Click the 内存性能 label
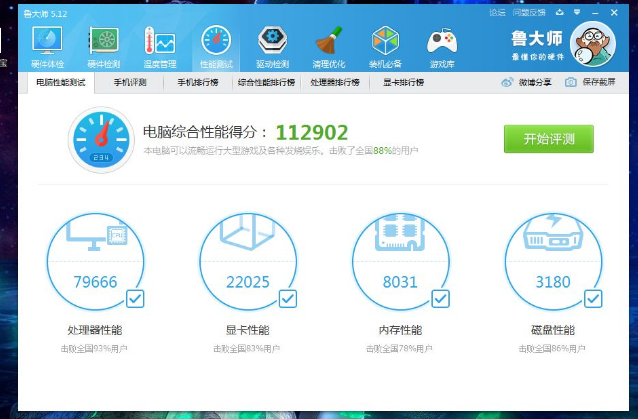 [400, 330]
